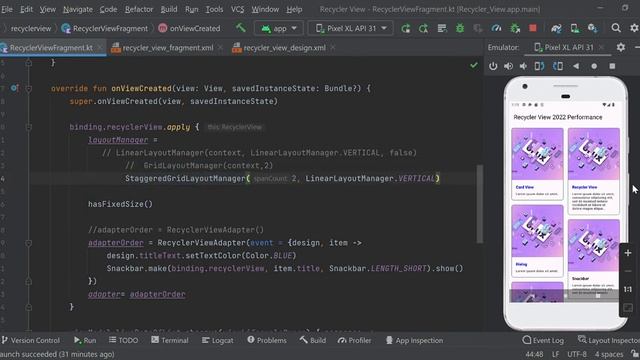Click the Make Project hammer icon
The image size is (640, 360).
[241, 28]
